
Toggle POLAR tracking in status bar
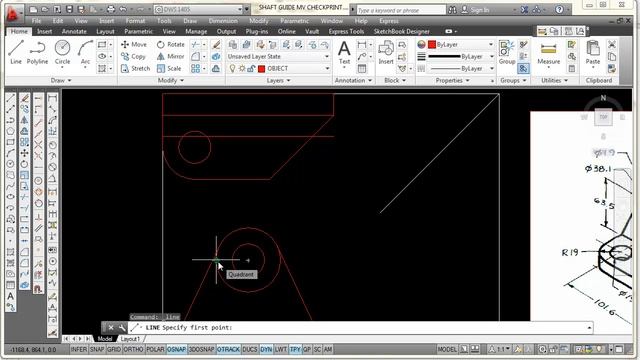tap(155, 349)
